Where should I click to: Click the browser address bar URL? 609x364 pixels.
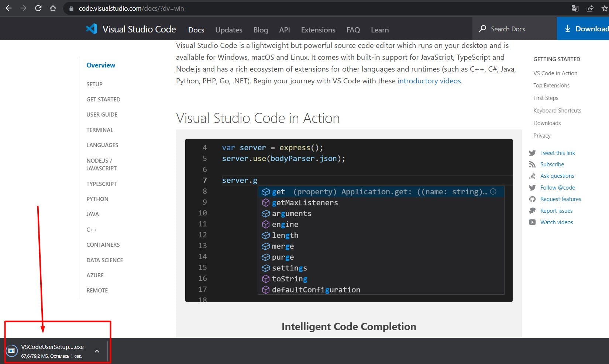click(x=131, y=8)
